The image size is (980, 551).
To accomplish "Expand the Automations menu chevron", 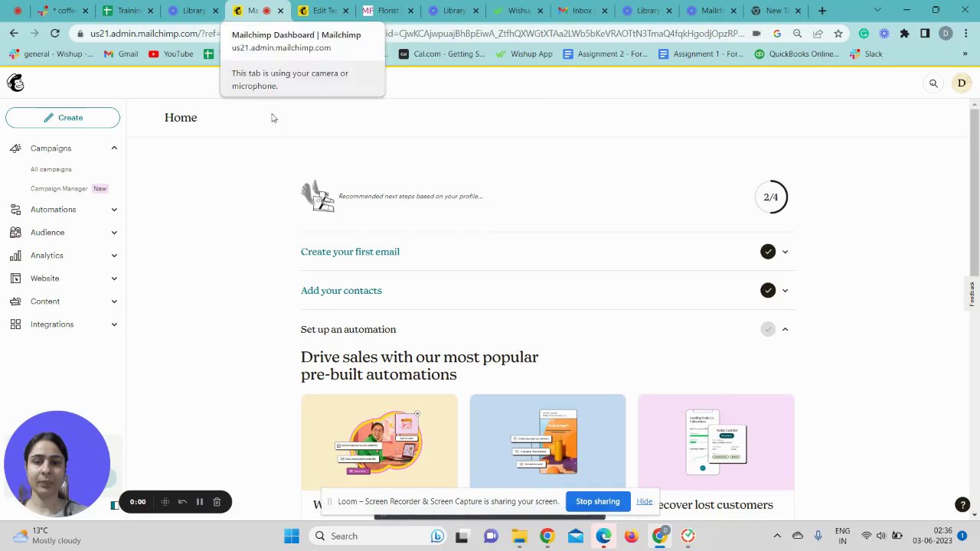I will 114,210.
